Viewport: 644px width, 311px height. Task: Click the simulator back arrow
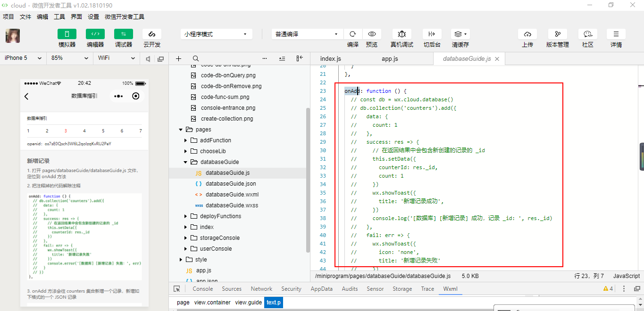26,96
